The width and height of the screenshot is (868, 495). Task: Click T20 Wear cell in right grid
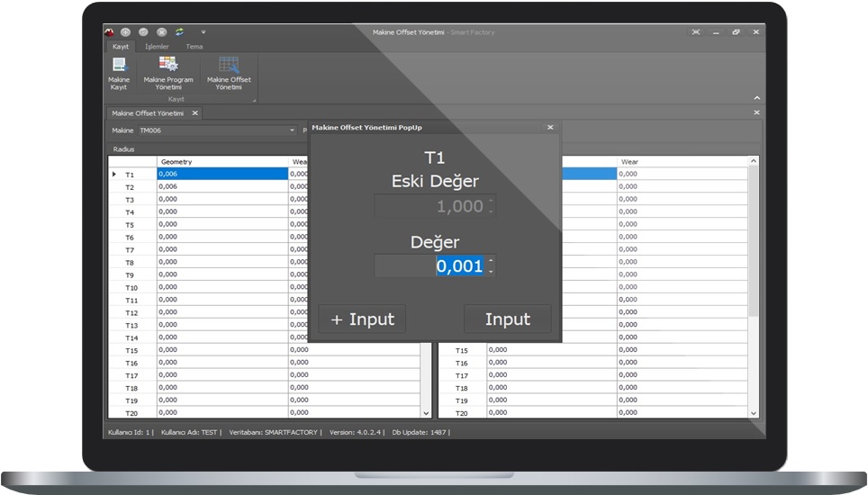[x=682, y=412]
